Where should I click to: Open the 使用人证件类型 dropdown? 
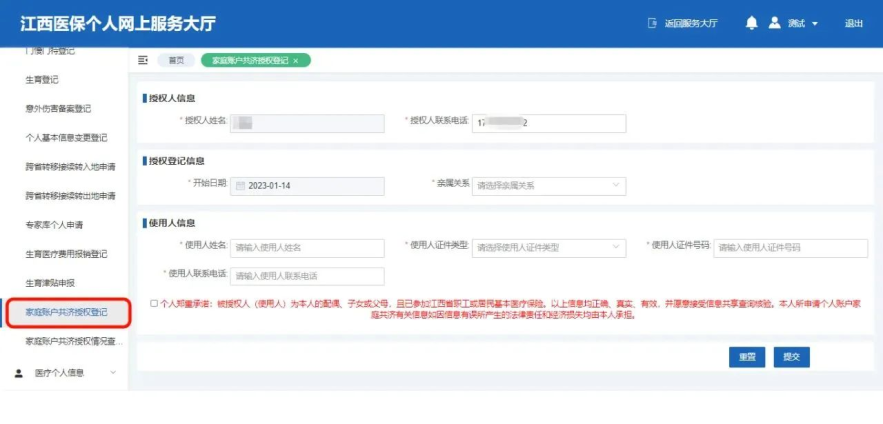[x=549, y=247]
